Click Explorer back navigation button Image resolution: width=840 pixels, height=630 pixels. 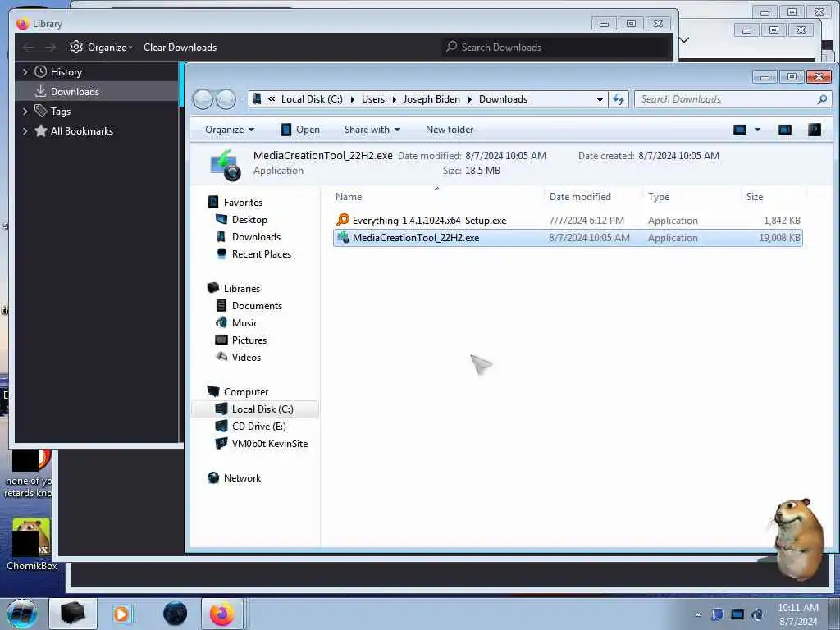tap(203, 99)
